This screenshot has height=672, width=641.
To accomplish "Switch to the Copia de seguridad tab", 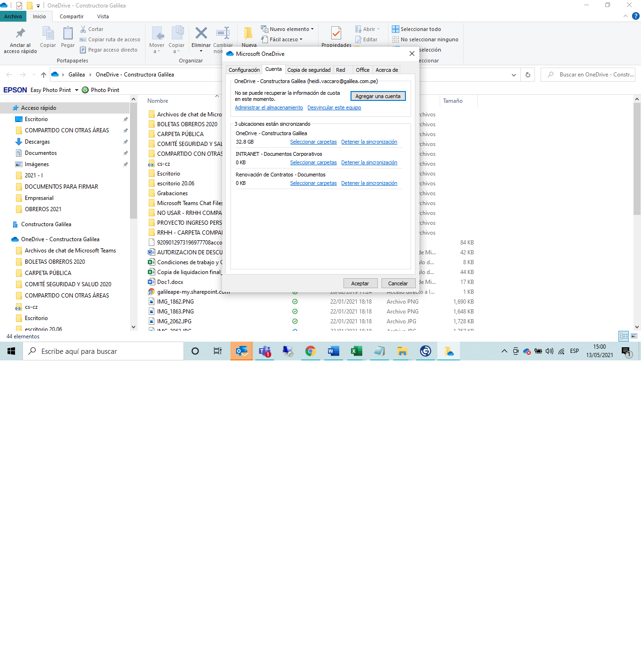I will click(x=309, y=70).
